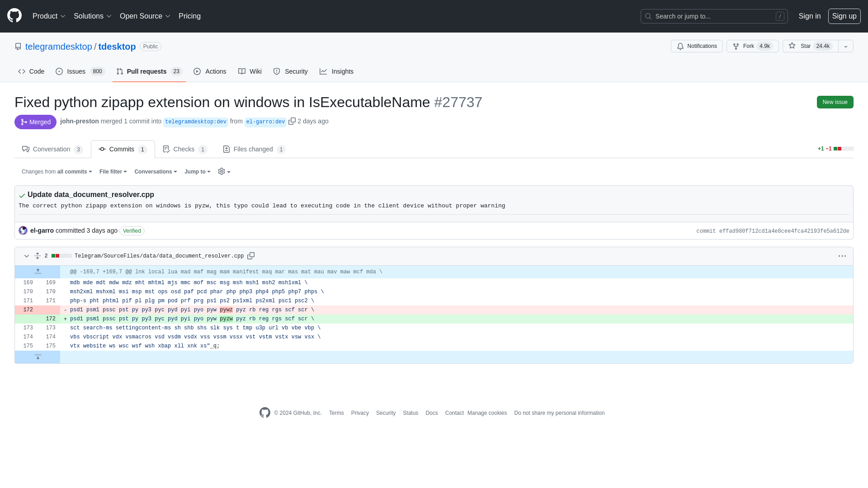This screenshot has height=488, width=868.
Task: Click the New issue button
Action: pyautogui.click(x=835, y=102)
